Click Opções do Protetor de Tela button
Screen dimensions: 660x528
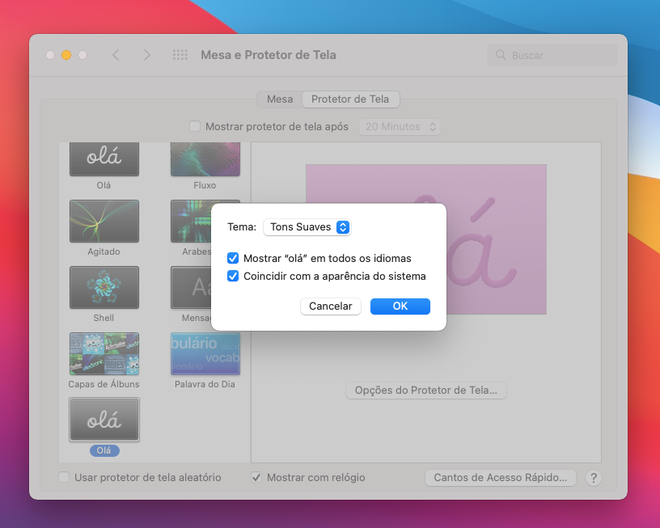[426, 390]
